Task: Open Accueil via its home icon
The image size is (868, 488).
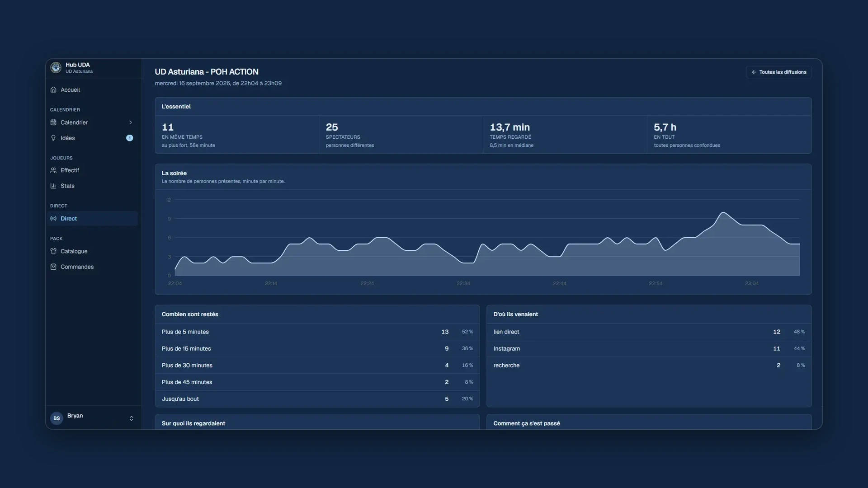Action: [x=53, y=89]
